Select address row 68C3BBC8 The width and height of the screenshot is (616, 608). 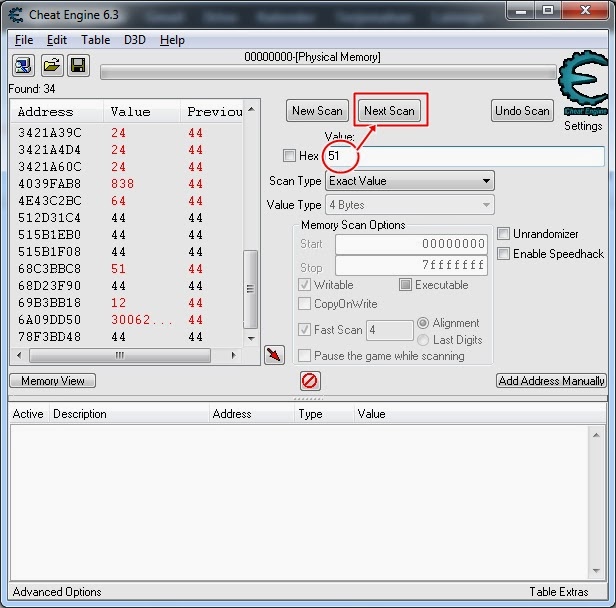(x=126, y=269)
